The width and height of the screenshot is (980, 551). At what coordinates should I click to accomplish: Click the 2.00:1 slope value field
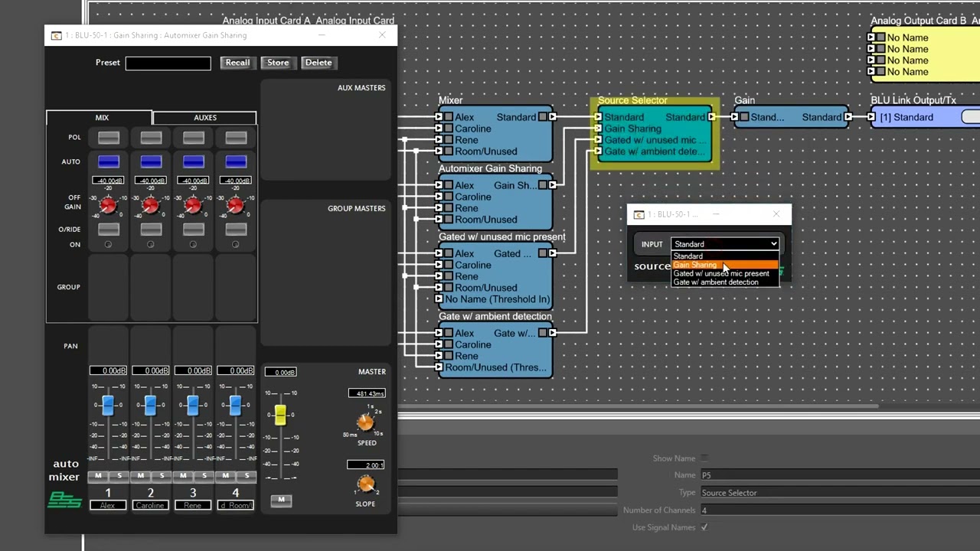365,465
